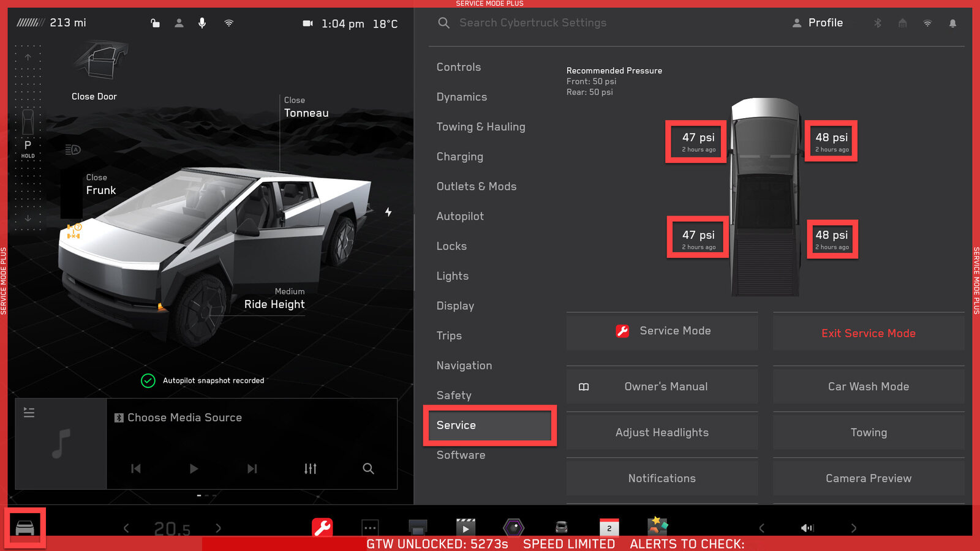Image resolution: width=980 pixels, height=551 pixels.
Task: Open the car icon app beside the Calendar
Action: pos(561,527)
